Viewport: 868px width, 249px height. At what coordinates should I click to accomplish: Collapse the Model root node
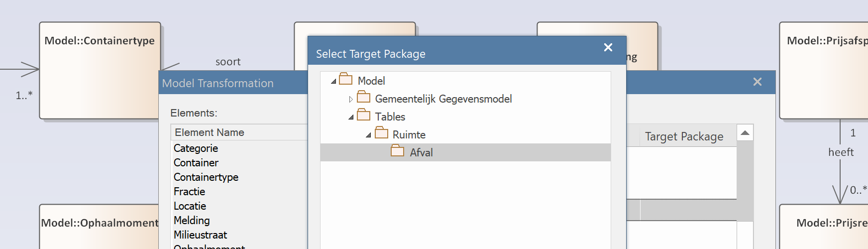click(x=333, y=81)
